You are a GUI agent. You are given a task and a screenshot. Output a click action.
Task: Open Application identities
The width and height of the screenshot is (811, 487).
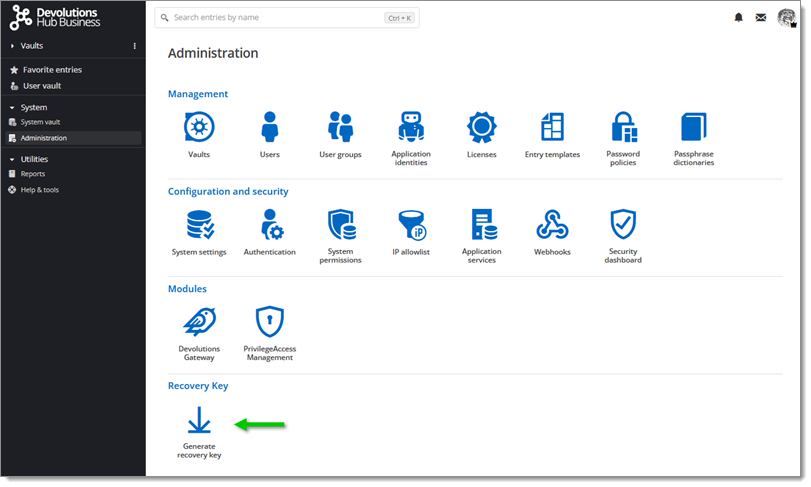click(x=411, y=127)
